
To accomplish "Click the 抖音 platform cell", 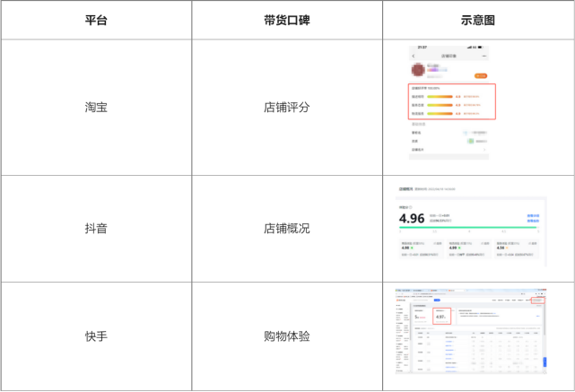I will (x=96, y=229).
